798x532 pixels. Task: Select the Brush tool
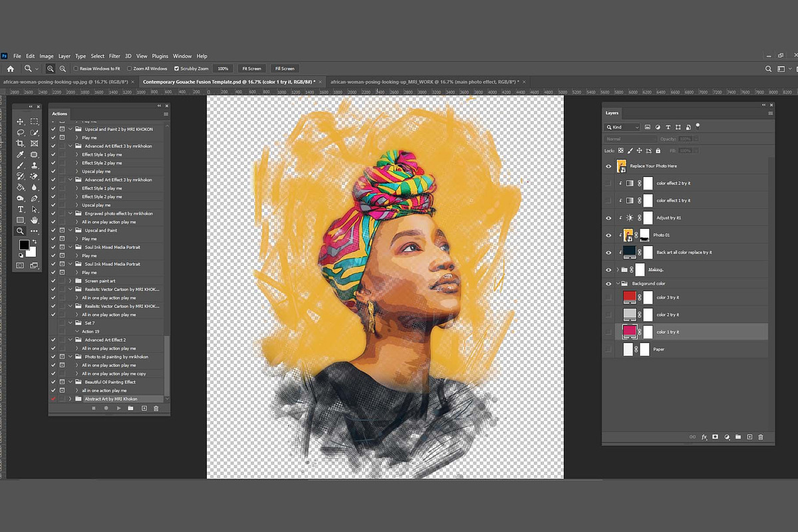tap(21, 166)
